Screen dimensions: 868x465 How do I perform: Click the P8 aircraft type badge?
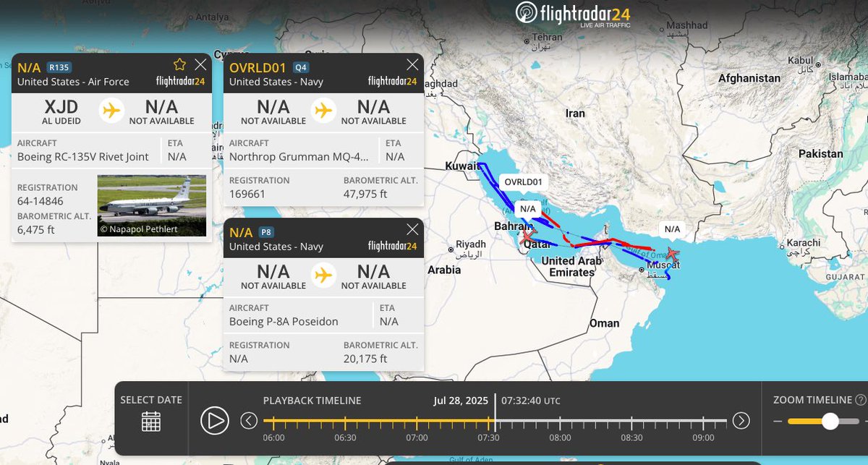265,232
